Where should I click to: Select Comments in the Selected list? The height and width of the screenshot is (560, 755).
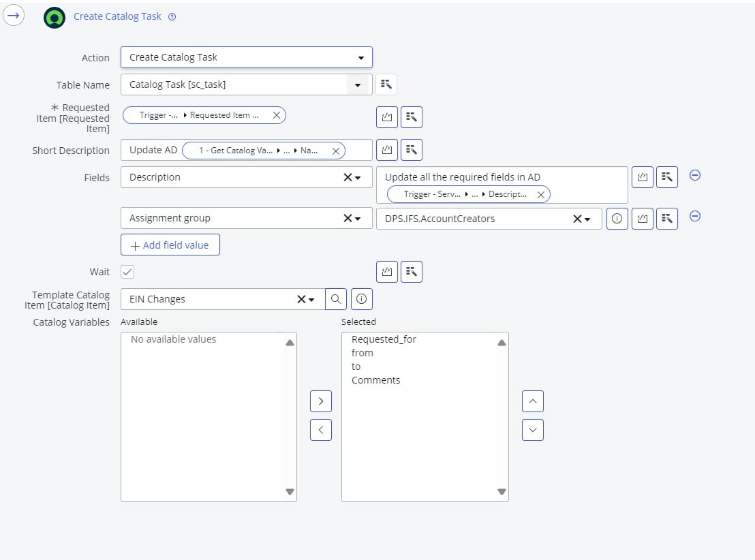(x=375, y=380)
